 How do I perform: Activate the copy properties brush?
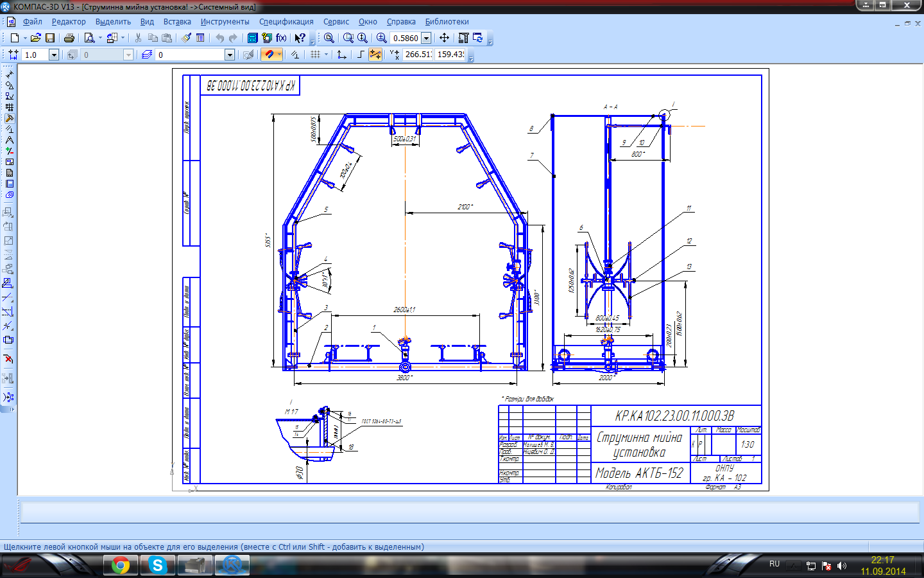[x=186, y=38]
